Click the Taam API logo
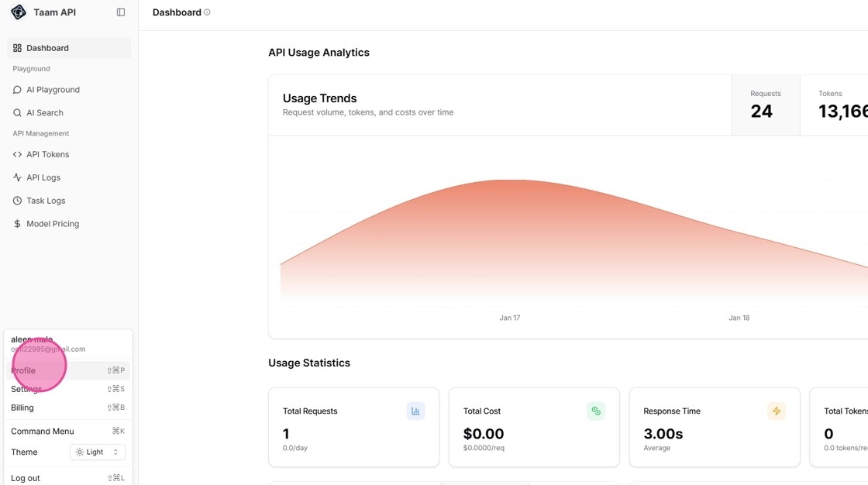 [18, 12]
